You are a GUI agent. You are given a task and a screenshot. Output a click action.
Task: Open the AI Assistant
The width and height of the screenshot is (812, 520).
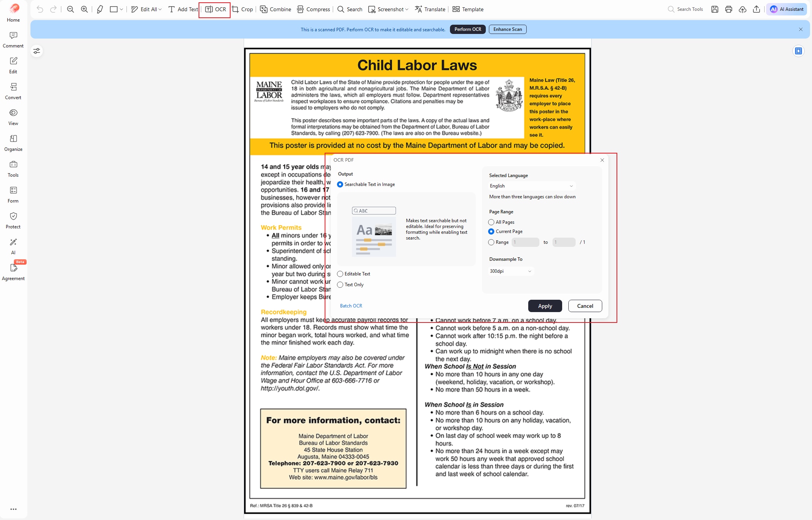coord(787,9)
